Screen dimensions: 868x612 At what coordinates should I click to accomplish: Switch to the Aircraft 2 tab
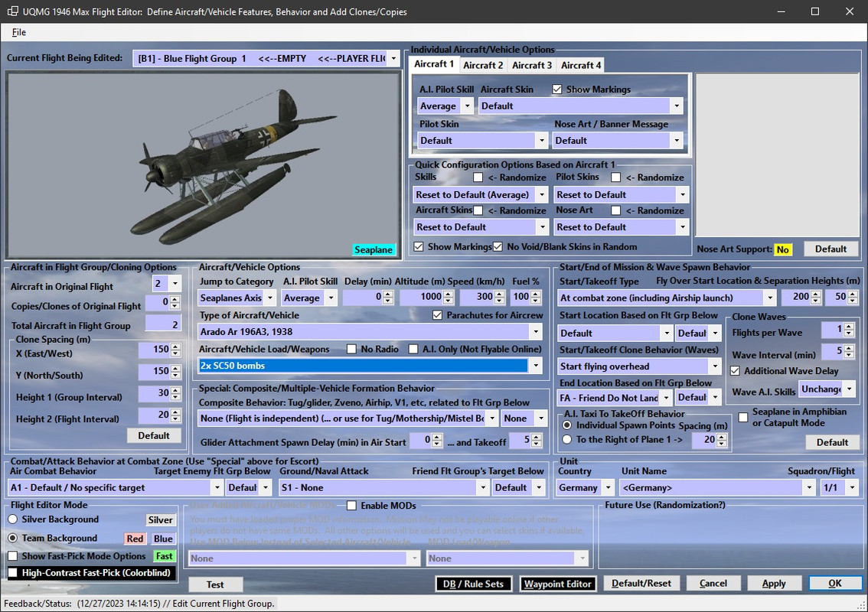(483, 65)
